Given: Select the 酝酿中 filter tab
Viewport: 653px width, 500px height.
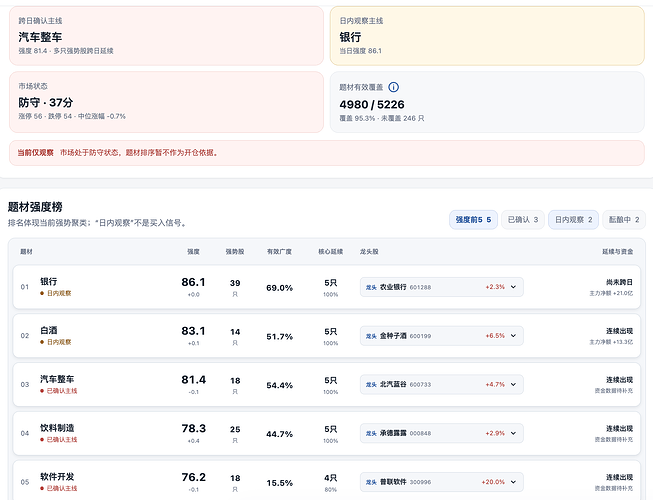Looking at the screenshot, I should coord(624,219).
